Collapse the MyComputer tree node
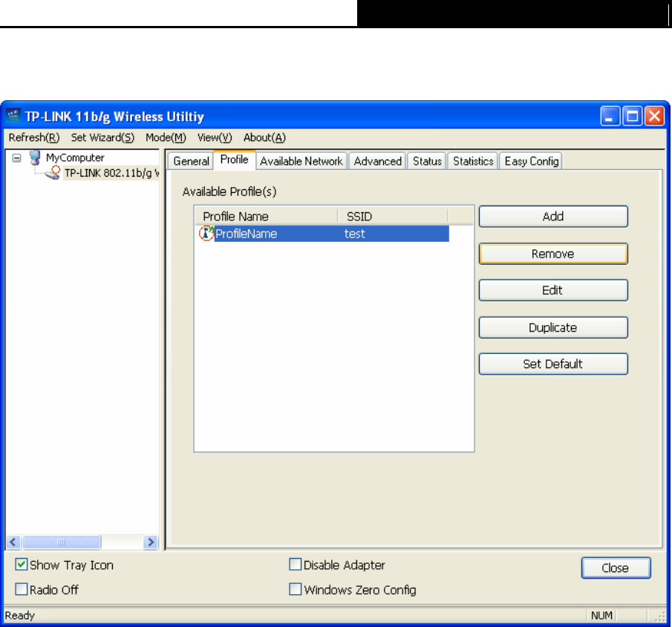This screenshot has width=672, height=627. pyautogui.click(x=16, y=158)
